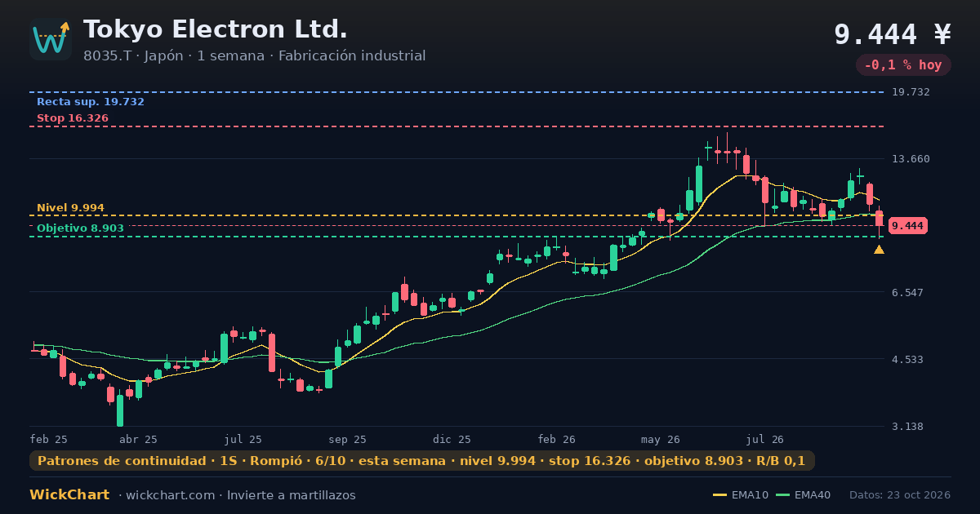This screenshot has height=514, width=980.
Task: Click the large price 9.444 ¥
Action: coord(893,34)
